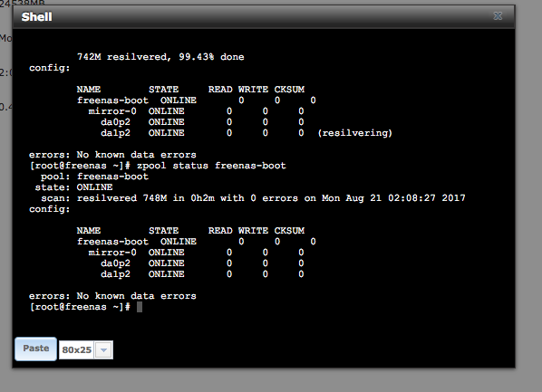Click last 'errors: No known data errors' line
The width and height of the screenshot is (542, 392).
(112, 296)
